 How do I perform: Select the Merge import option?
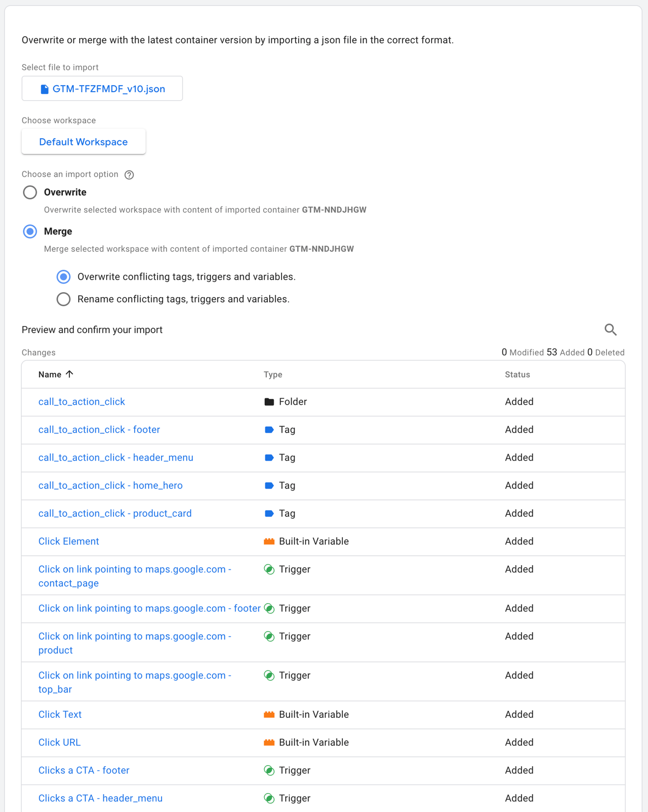(30, 231)
